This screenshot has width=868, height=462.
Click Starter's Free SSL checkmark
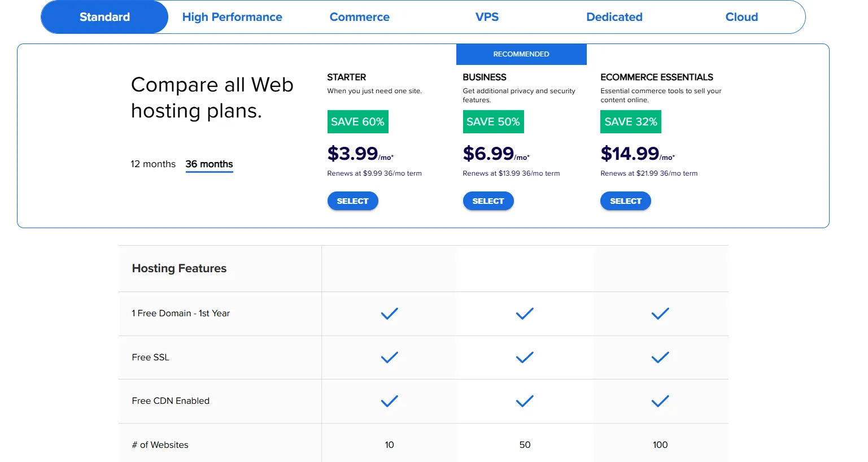[x=389, y=357]
